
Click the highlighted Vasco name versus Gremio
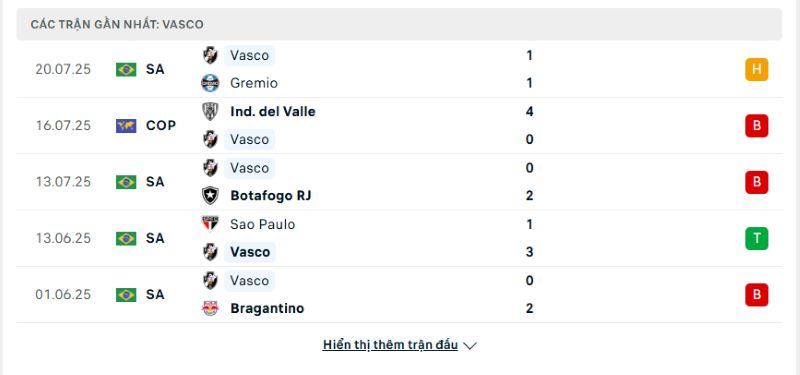point(249,55)
